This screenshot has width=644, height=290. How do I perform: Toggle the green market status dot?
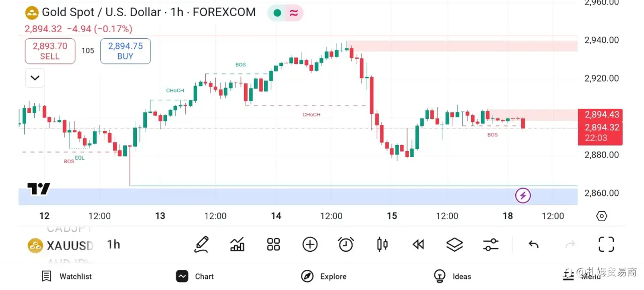[277, 13]
